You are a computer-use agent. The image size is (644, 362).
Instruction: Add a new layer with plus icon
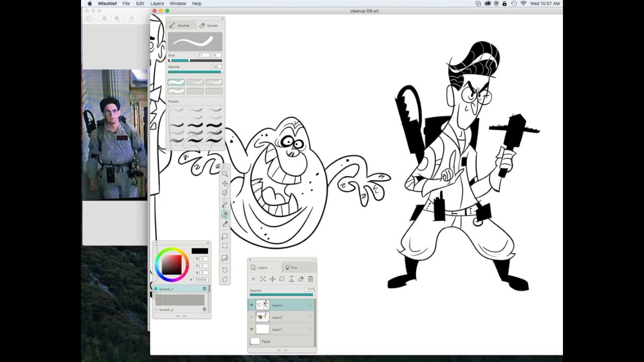253,279
